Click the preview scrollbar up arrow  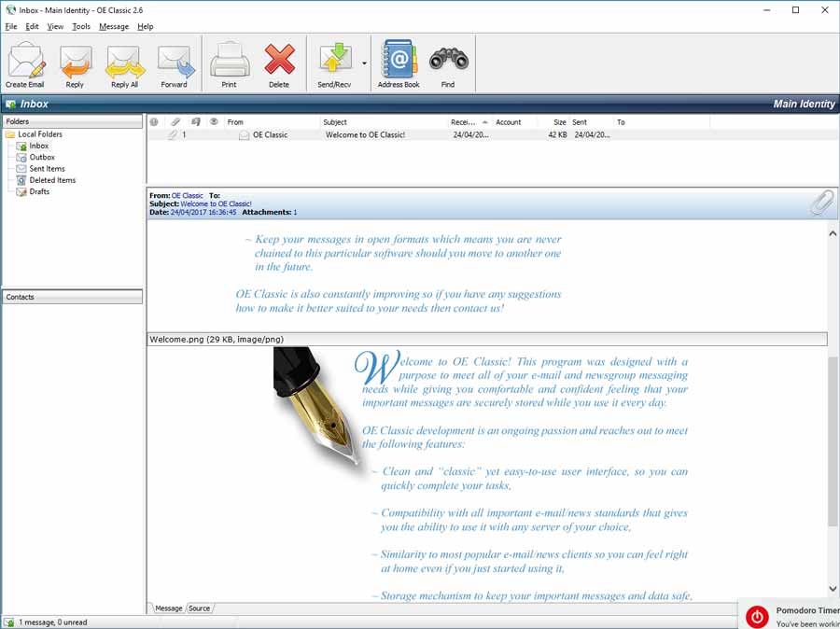click(x=833, y=233)
